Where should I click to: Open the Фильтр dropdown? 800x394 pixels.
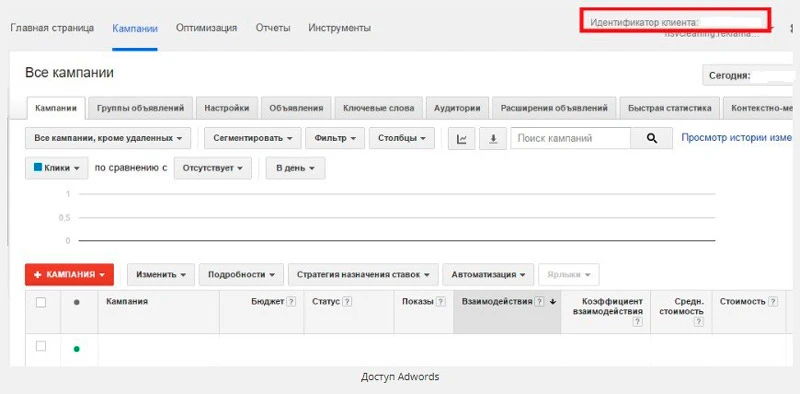click(335, 138)
